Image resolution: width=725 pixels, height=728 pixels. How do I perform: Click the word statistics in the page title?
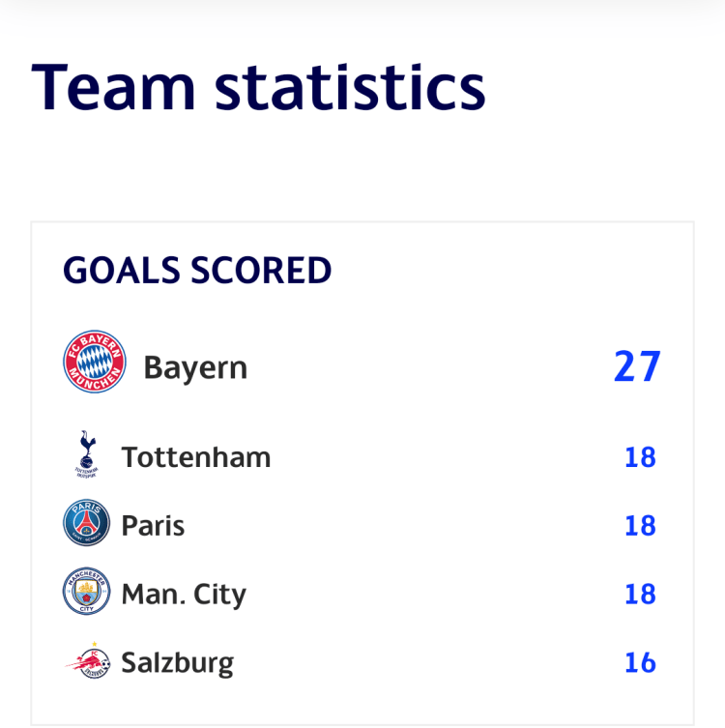[350, 85]
